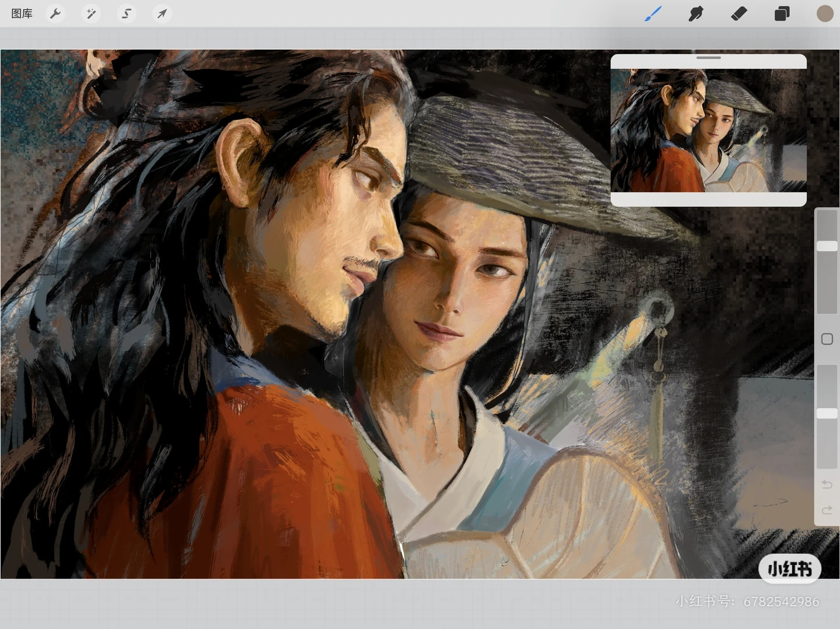The height and width of the screenshot is (629, 840).
Task: Redo the last action
Action: coord(827,511)
